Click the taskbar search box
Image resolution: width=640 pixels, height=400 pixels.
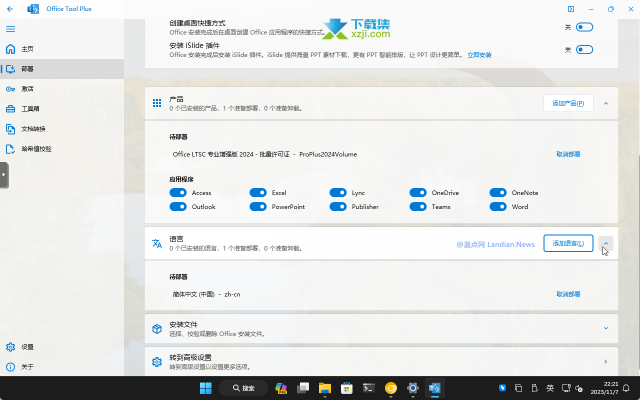243,388
